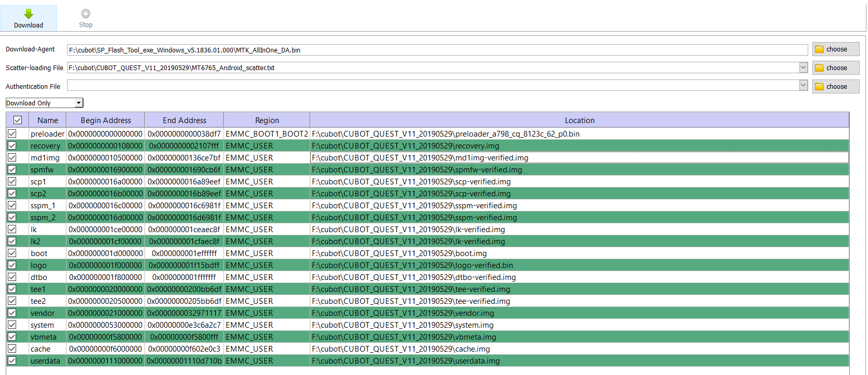Image resolution: width=868 pixels, height=375 pixels.
Task: Select the boot.img location cell
Action: (580, 253)
